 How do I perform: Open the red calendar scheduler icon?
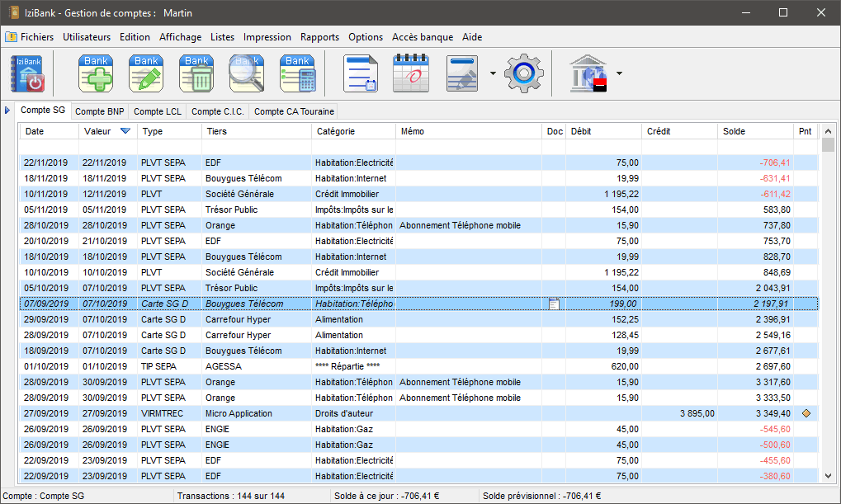tap(412, 73)
